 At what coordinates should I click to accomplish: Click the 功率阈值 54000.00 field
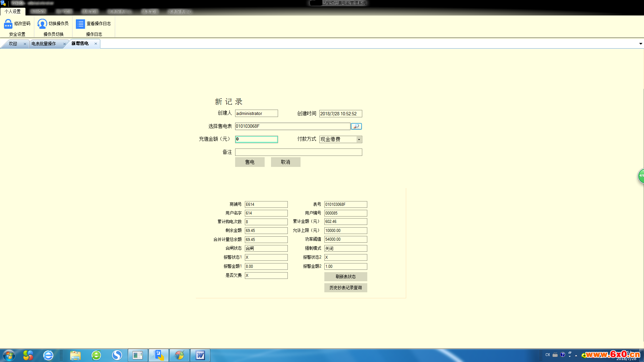(x=346, y=239)
